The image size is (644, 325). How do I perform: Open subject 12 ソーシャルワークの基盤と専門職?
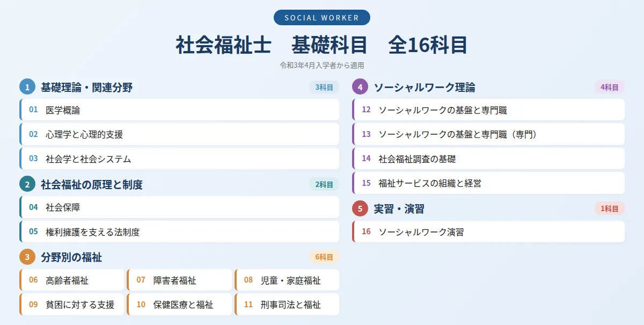488,110
